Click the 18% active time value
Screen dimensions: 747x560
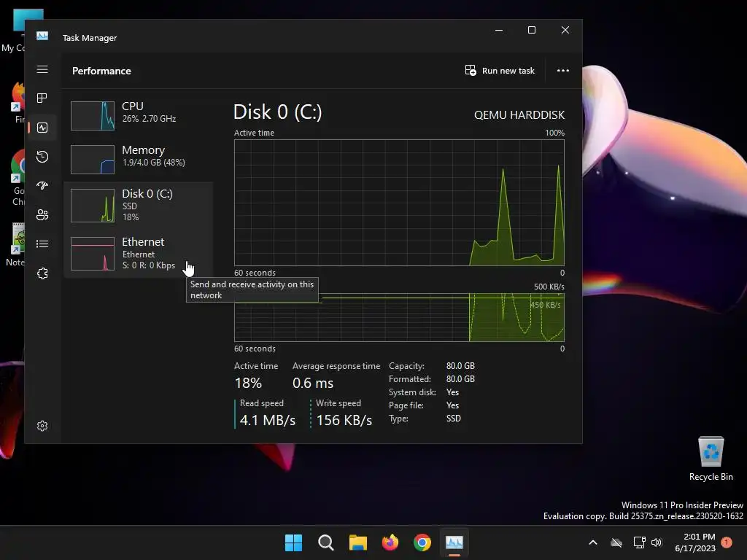(x=248, y=383)
